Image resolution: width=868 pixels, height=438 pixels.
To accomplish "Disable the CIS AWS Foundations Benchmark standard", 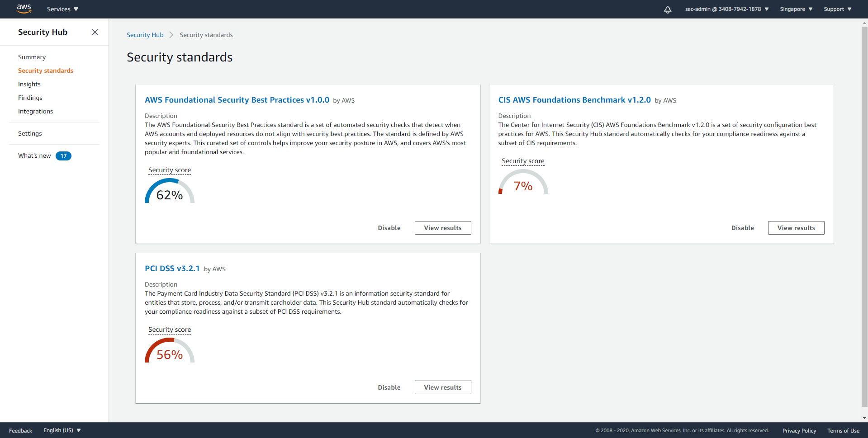I will tap(743, 228).
